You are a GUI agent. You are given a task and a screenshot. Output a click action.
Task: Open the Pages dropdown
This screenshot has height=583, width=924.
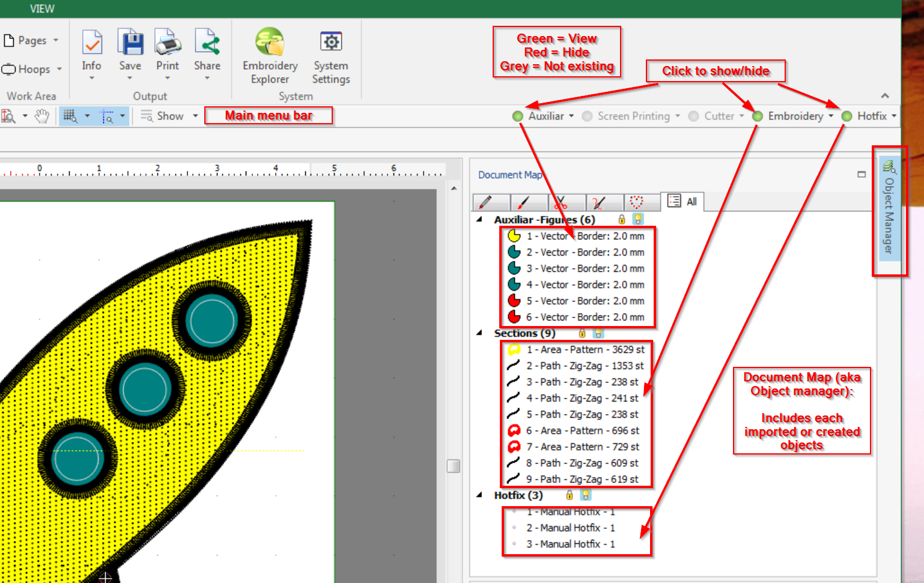32,41
